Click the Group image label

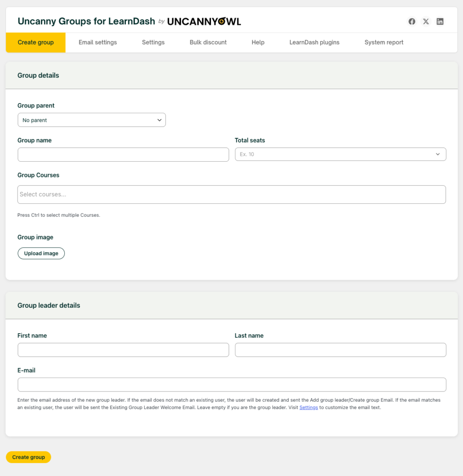click(x=35, y=237)
